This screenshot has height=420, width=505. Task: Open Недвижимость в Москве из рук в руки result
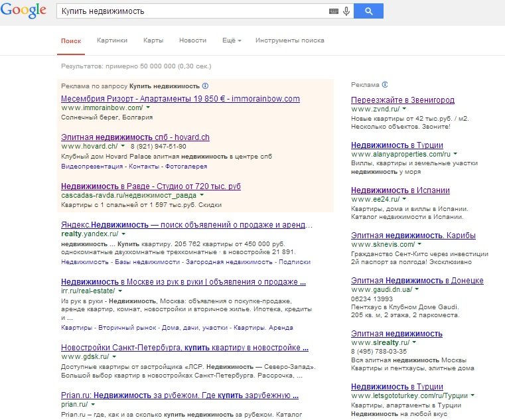click(x=183, y=282)
